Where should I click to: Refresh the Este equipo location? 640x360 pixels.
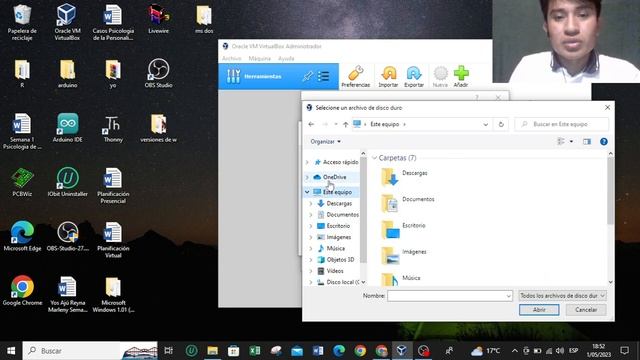(501, 124)
